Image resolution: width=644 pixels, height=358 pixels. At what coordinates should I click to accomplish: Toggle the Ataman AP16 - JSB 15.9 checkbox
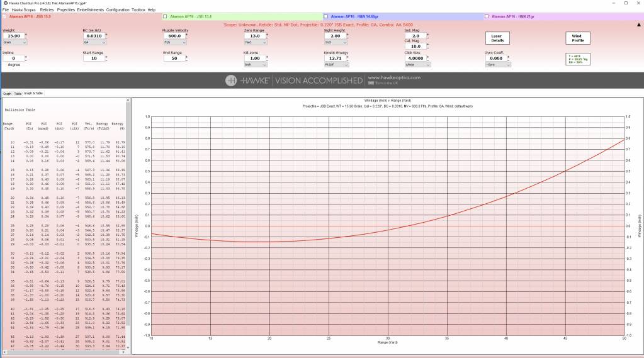[x=4, y=16]
